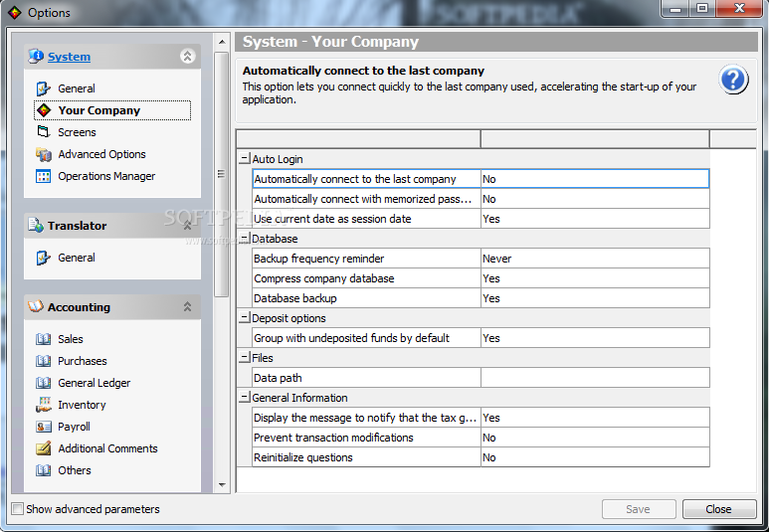Image resolution: width=769 pixels, height=532 pixels.
Task: Click the System header link
Action: [x=69, y=57]
